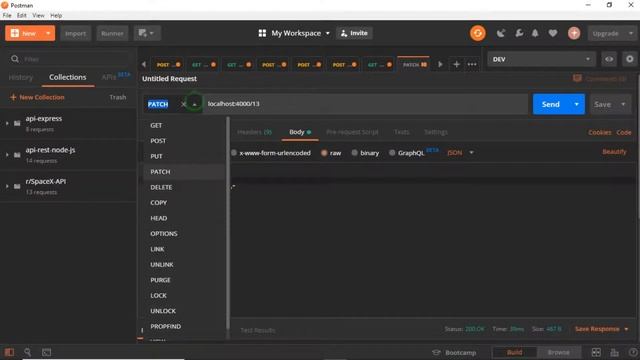The height and width of the screenshot is (360, 640).
Task: Open the Runner button
Action: point(112,33)
